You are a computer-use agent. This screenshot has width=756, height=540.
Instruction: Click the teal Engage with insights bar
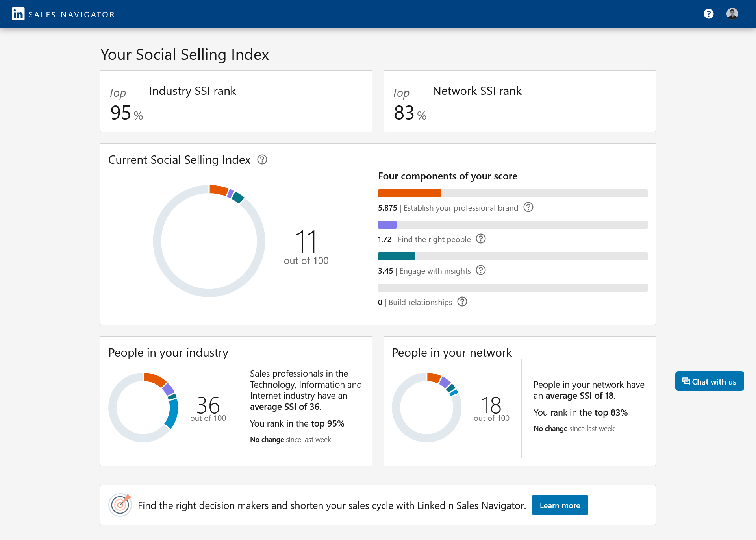(397, 256)
